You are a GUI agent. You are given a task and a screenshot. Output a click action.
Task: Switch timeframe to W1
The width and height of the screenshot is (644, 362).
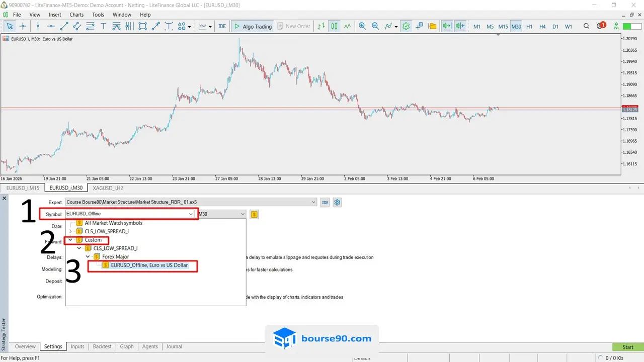point(569,27)
